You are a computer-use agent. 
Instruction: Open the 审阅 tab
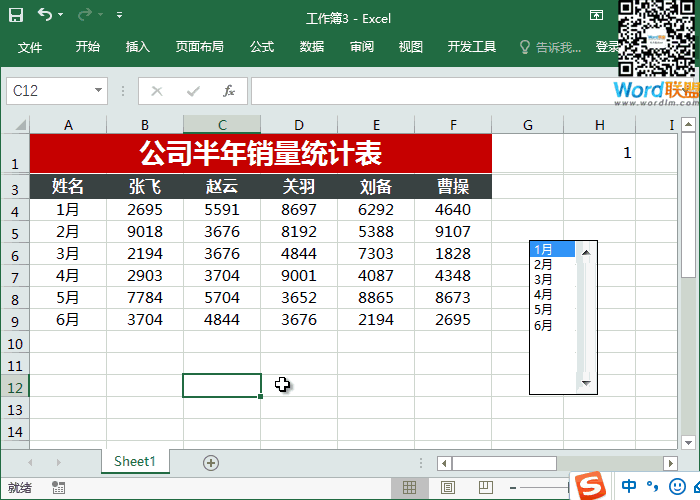(x=362, y=46)
